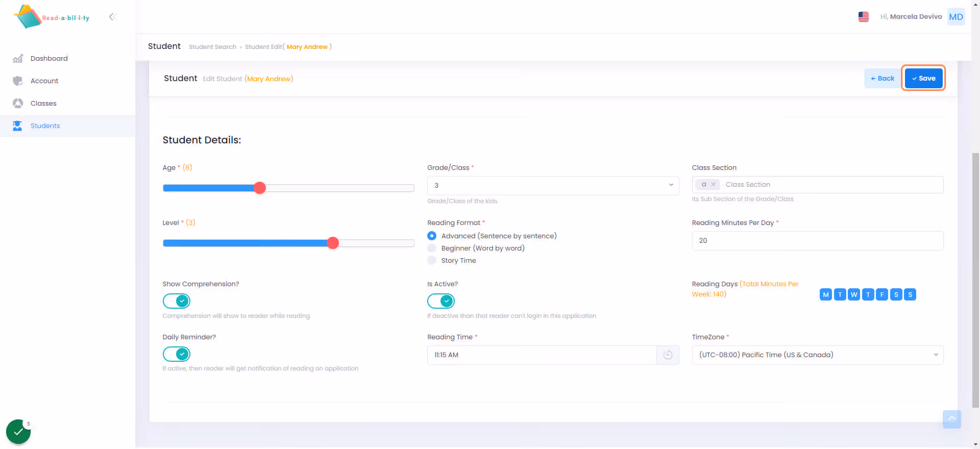Click the Back button
The width and height of the screenshot is (980, 449).
pyautogui.click(x=883, y=79)
